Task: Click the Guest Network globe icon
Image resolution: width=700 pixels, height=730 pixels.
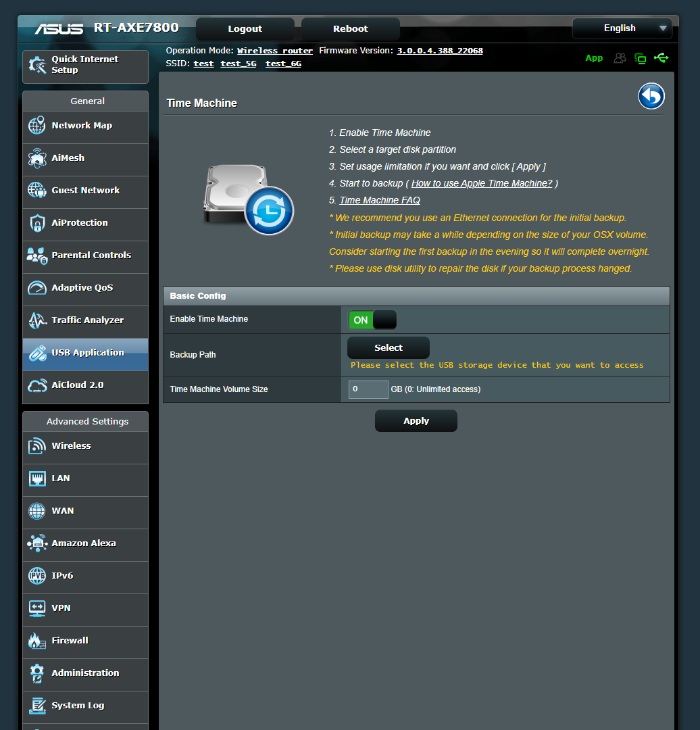Action: (36, 190)
